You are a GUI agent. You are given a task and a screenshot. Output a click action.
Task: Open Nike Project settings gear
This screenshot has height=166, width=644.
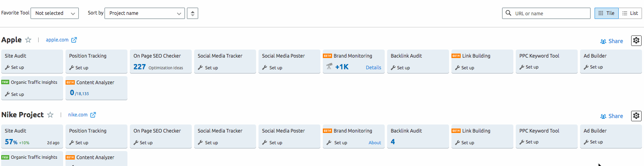pyautogui.click(x=636, y=116)
